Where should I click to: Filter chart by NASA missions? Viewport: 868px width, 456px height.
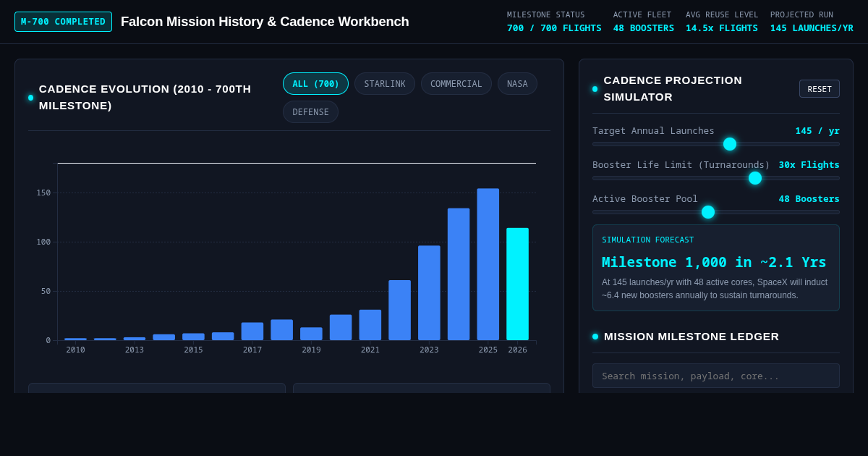517,84
